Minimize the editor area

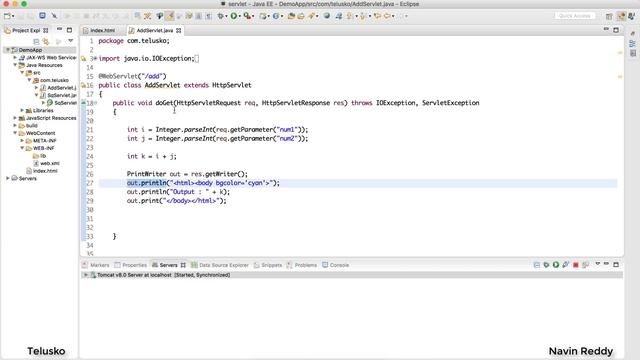click(x=606, y=30)
